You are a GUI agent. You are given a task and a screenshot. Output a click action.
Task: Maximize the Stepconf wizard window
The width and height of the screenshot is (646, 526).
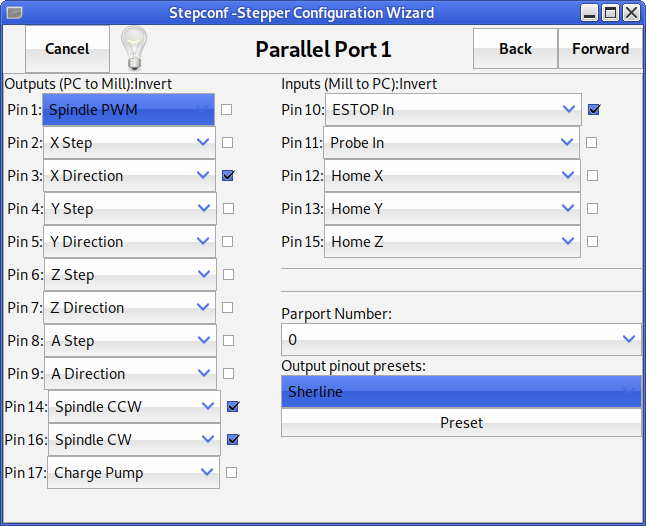pyautogui.click(x=611, y=13)
